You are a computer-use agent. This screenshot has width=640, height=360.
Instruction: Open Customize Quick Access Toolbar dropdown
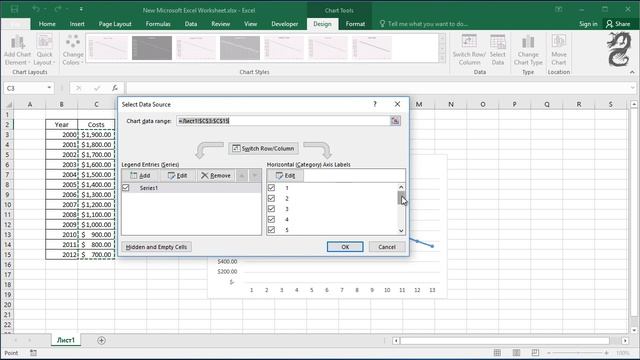pos(81,9)
